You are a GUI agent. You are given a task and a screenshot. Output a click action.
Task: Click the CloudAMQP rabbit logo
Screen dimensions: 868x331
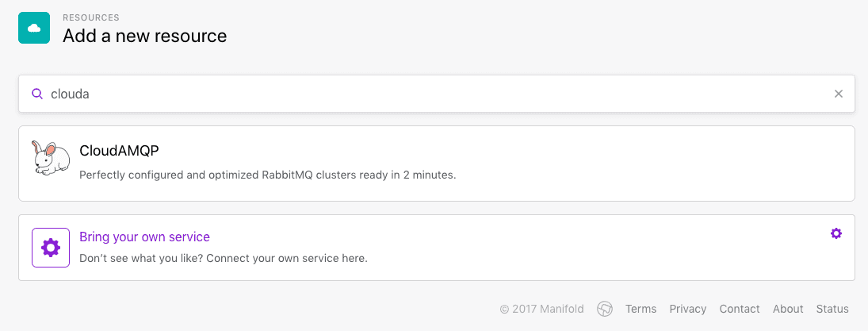tap(51, 158)
